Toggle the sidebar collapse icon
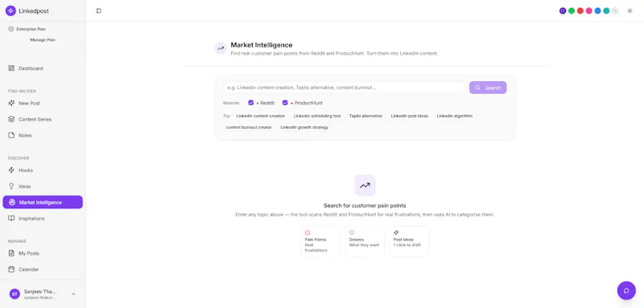 tap(98, 10)
